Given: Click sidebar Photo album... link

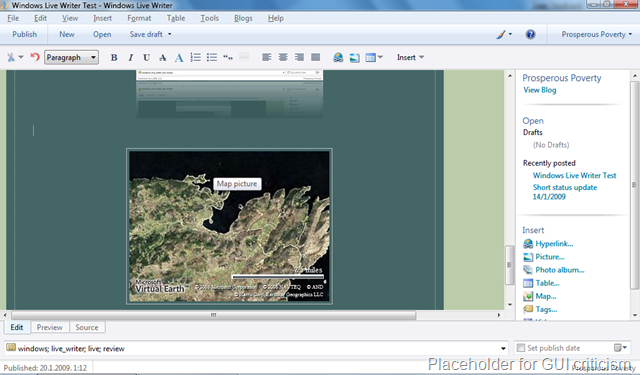Looking at the screenshot, I should [x=554, y=270].
